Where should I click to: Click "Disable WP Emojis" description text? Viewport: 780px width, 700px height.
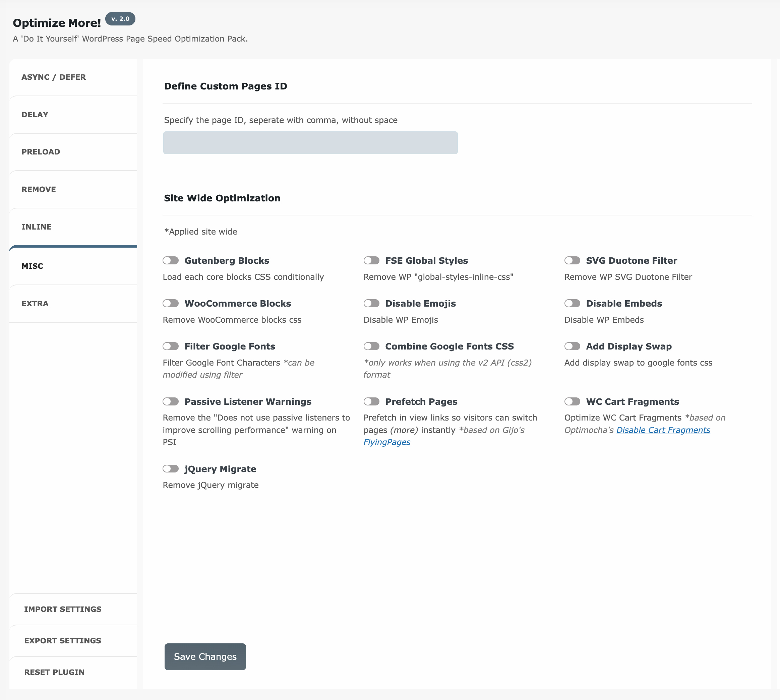(x=401, y=320)
